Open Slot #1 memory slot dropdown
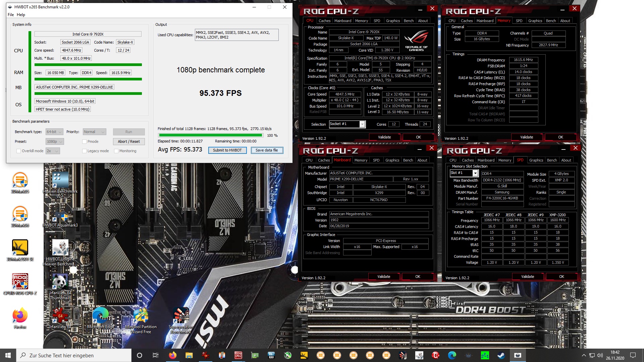Image resolution: width=644 pixels, height=362 pixels. tap(464, 173)
